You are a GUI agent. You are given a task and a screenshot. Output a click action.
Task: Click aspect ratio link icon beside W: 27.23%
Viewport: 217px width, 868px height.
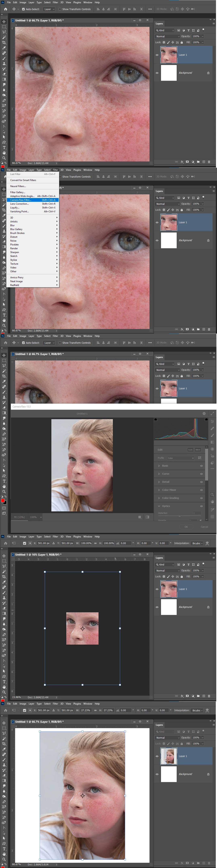coord(95,710)
